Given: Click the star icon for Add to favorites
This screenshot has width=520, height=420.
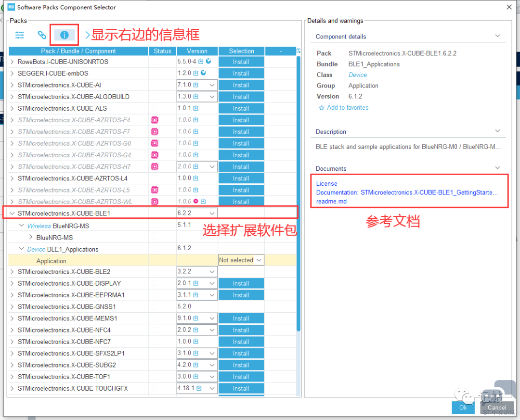Looking at the screenshot, I should (321, 108).
